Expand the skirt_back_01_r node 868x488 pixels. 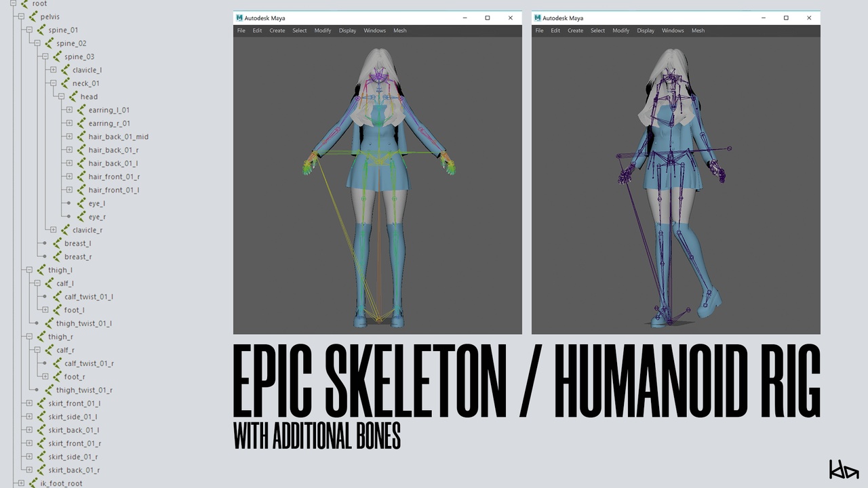coord(29,470)
